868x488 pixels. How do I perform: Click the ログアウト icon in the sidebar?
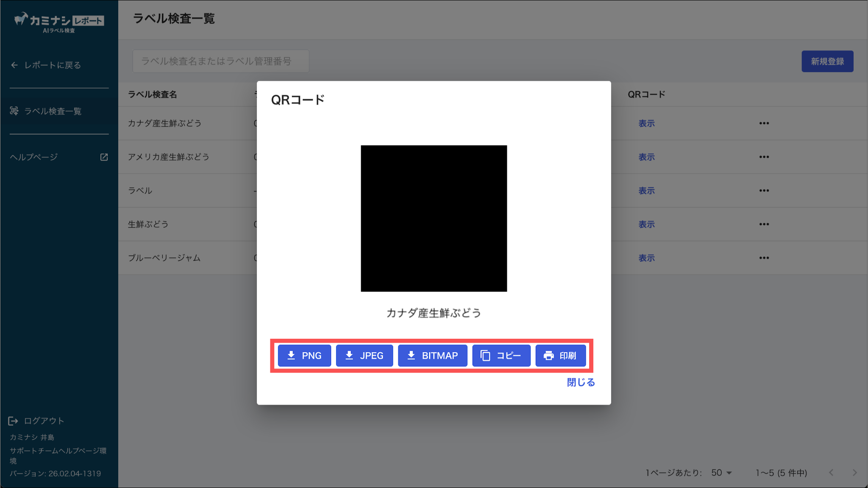13,421
